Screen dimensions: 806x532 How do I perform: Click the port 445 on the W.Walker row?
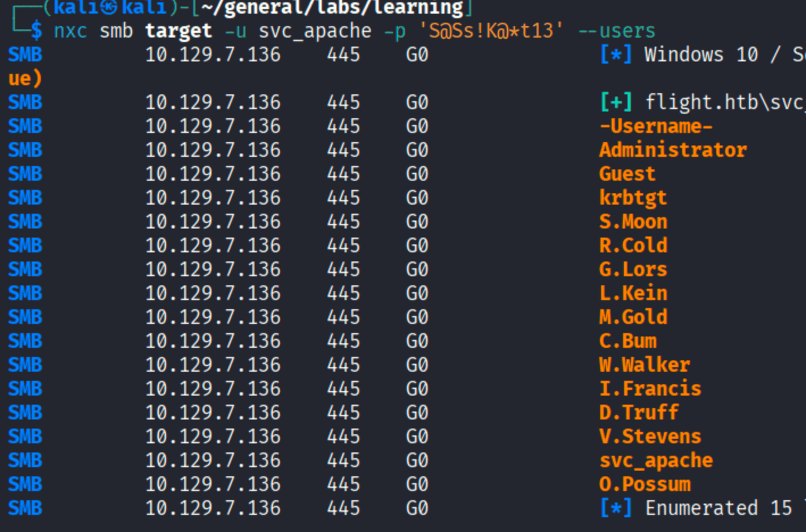[343, 365]
